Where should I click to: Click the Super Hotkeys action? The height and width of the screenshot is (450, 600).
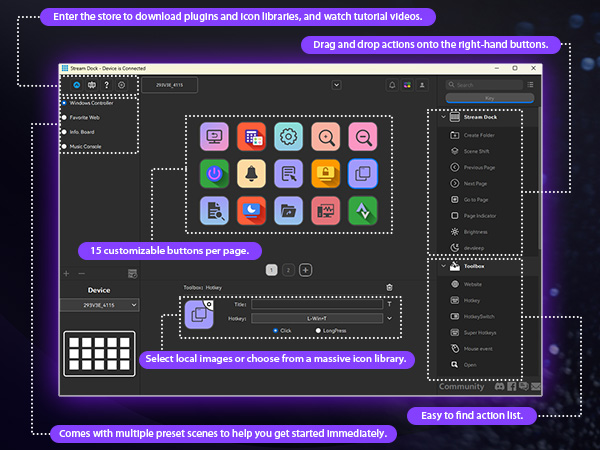pyautogui.click(x=473, y=332)
